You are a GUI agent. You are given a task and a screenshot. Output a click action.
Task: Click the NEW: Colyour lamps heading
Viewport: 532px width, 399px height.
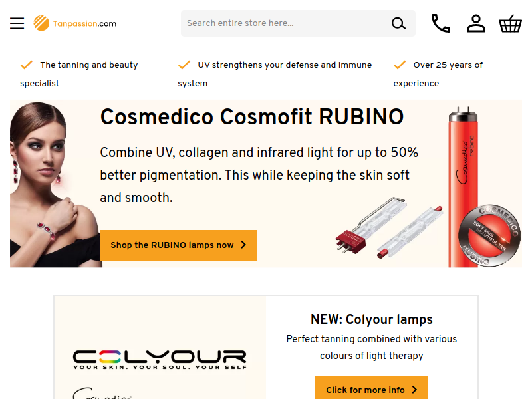point(372,319)
